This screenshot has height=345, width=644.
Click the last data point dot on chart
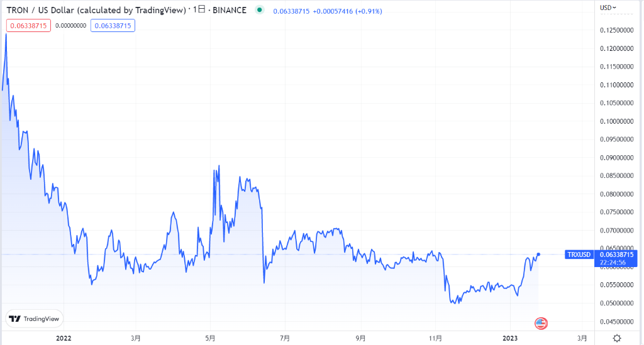point(538,255)
